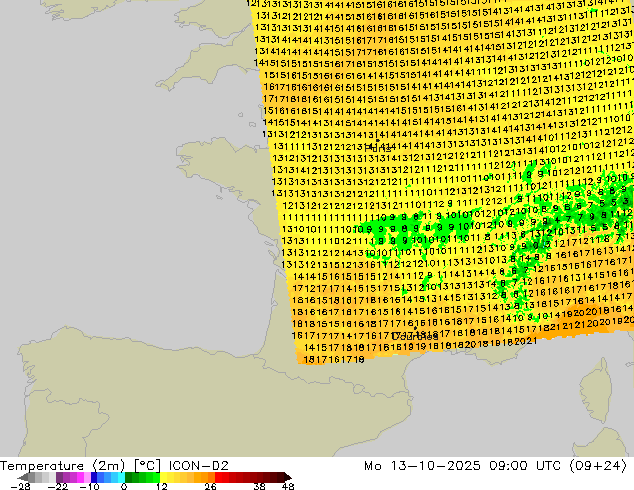634x490 pixels.
Task: Click the "0" legend label
Action: coord(124,486)
